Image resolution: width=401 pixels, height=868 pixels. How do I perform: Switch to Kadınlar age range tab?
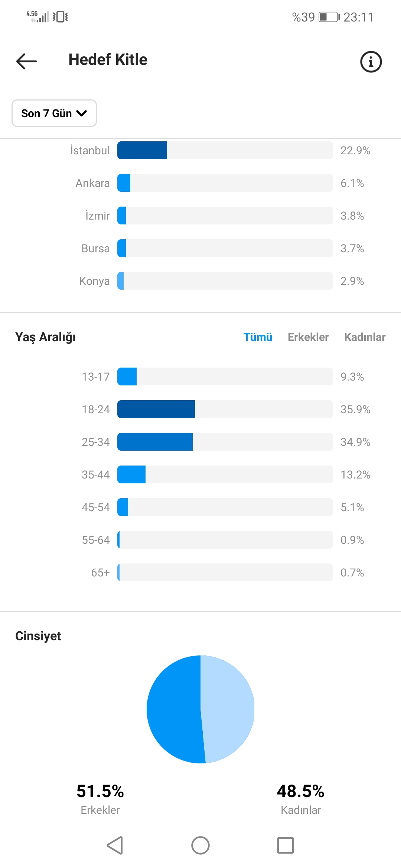click(365, 337)
